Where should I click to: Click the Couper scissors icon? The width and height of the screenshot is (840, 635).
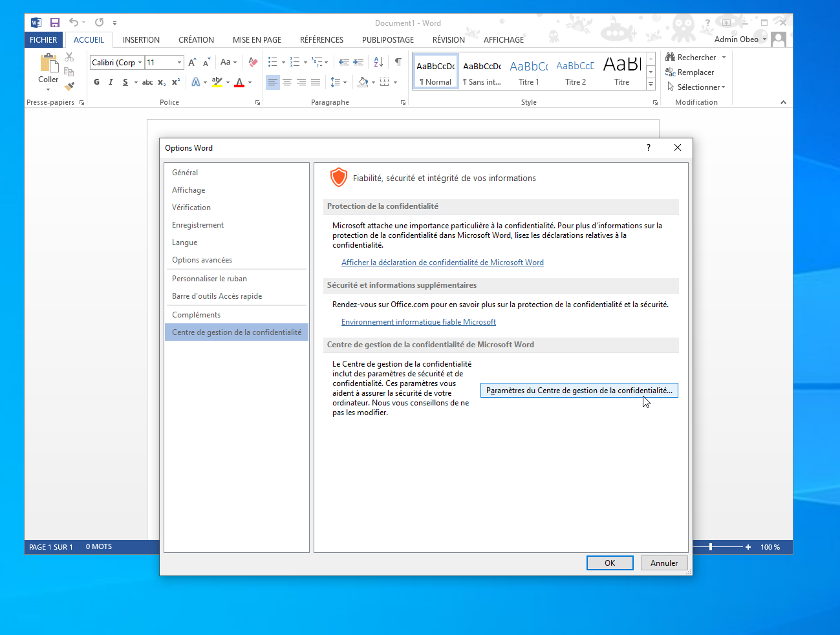click(x=69, y=57)
